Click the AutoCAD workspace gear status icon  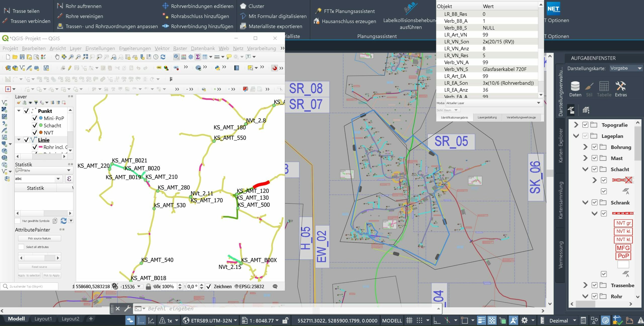(x=525, y=320)
